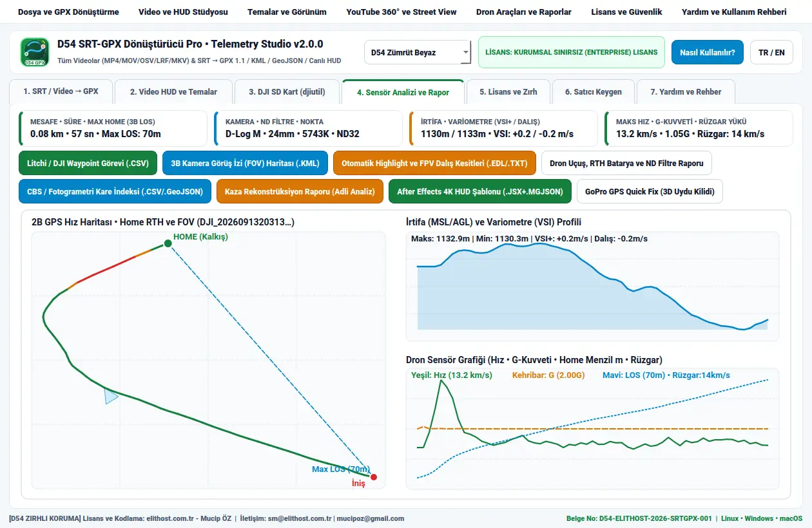The image size is (812, 528).
Task: Click "Belge No: D54-ELITHOST-2026-SRTGPX-001" in the footer
Action: click(639, 518)
